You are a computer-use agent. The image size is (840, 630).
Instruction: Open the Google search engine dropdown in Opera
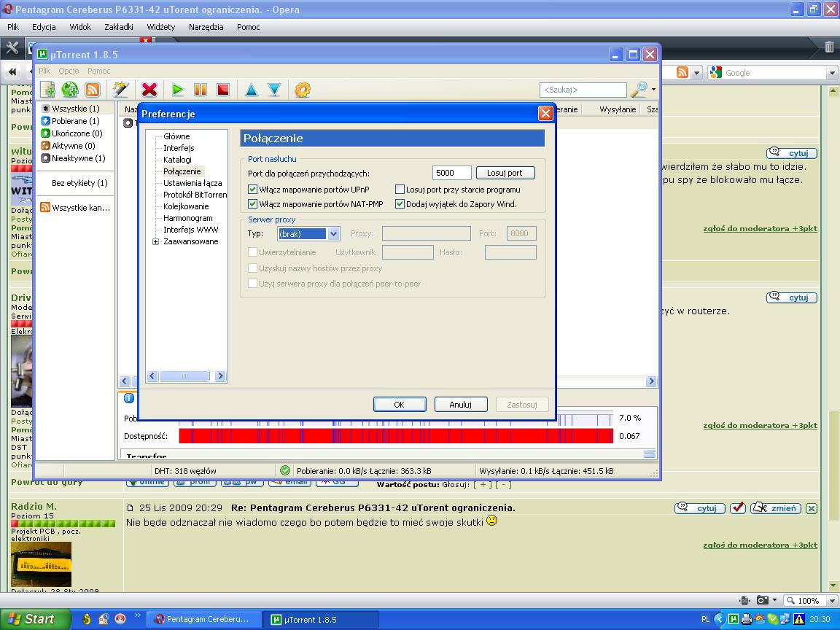click(832, 73)
